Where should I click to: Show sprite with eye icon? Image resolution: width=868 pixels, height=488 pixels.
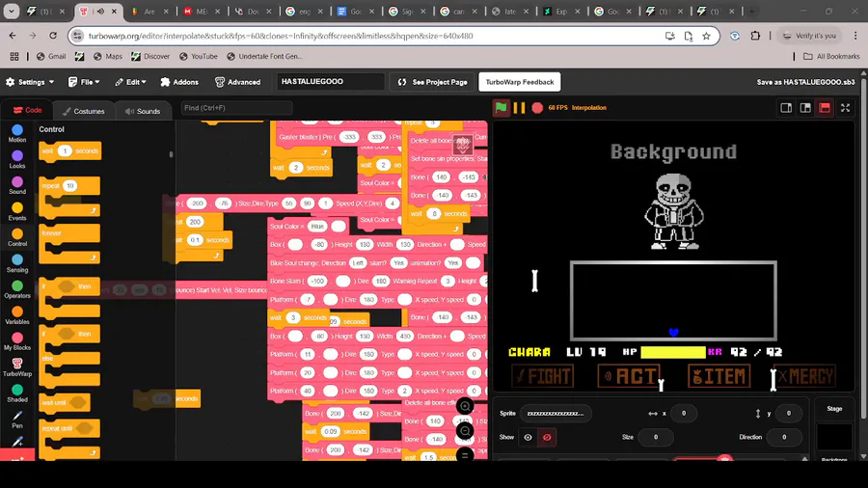click(x=529, y=437)
